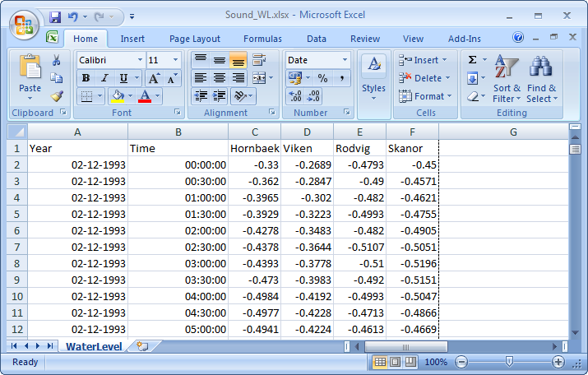Open number format Date dropdown
This screenshot has width=588, height=375.
click(345, 60)
